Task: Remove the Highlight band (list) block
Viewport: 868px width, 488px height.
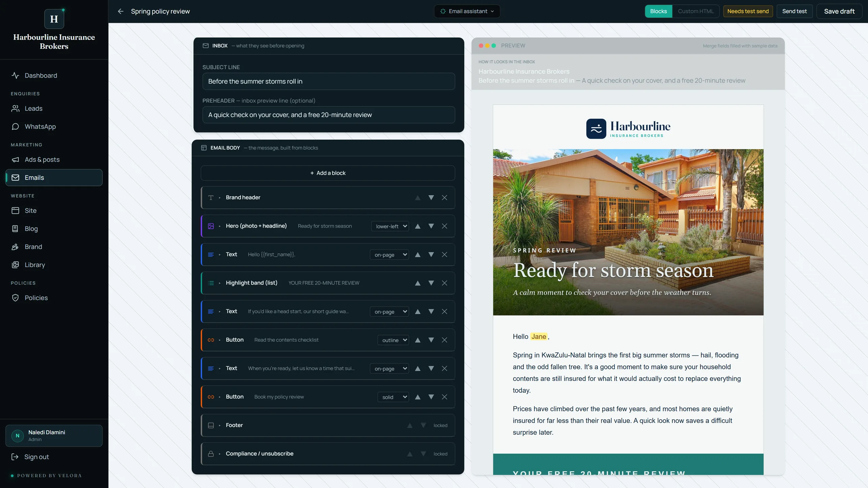Action: click(444, 283)
